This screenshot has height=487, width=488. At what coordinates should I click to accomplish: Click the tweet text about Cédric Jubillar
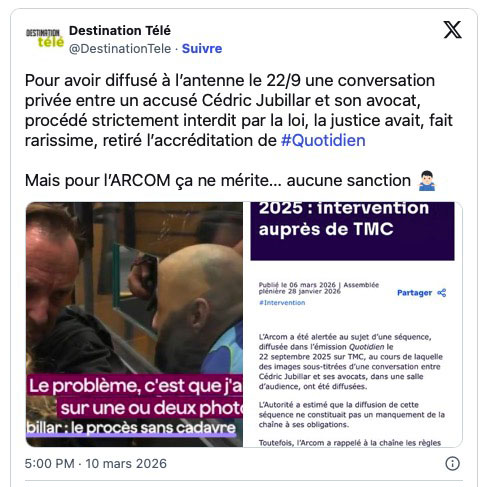coord(239,110)
